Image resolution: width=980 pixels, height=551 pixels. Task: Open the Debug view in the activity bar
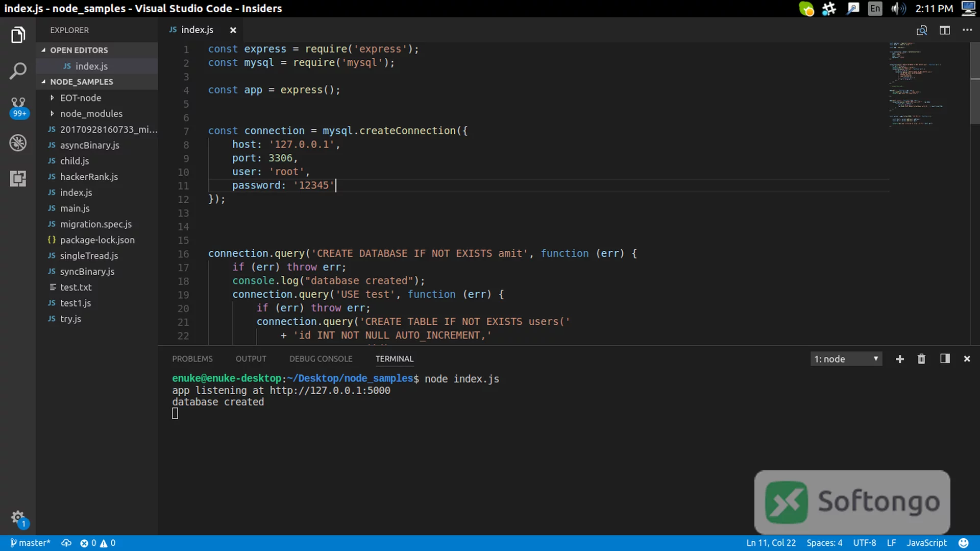18,142
